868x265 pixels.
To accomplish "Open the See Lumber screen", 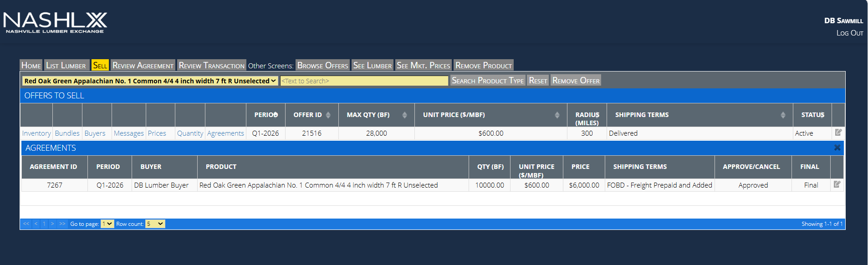I will [372, 65].
